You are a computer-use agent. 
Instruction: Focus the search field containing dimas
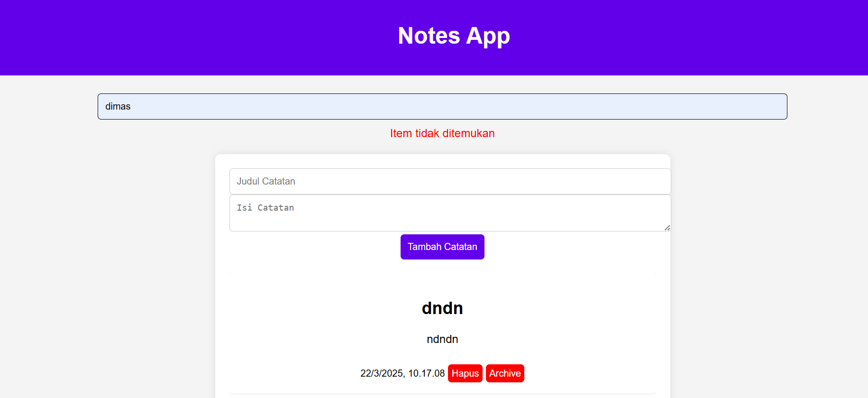(x=442, y=106)
